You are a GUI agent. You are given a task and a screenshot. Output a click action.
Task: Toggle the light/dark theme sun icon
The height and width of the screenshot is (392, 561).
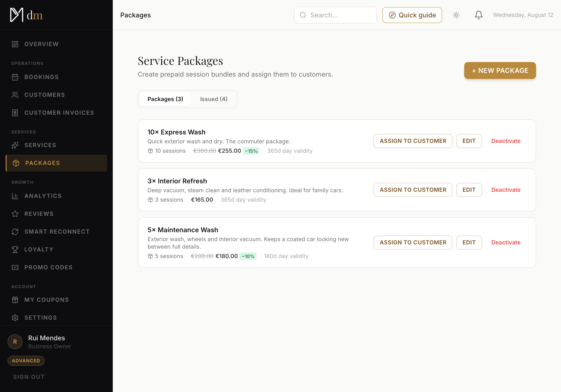(x=456, y=15)
